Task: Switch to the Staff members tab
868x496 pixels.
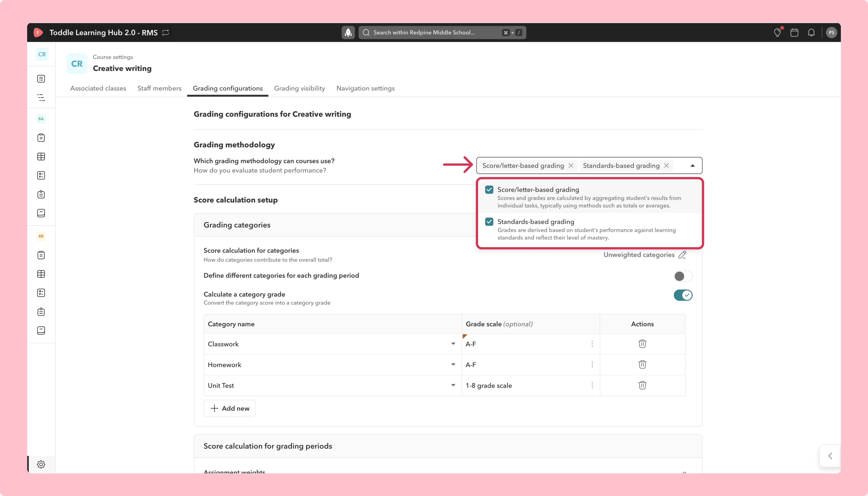Action: tap(159, 88)
